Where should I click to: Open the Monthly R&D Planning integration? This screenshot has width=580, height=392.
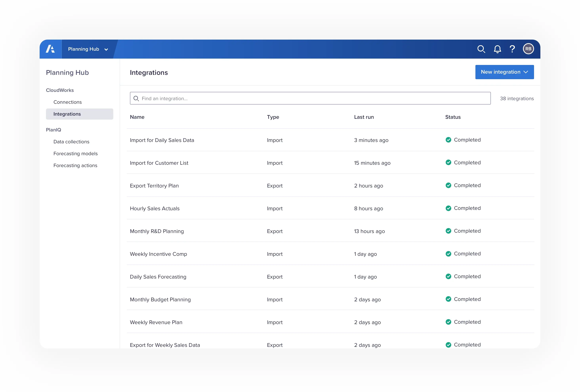pyautogui.click(x=157, y=231)
